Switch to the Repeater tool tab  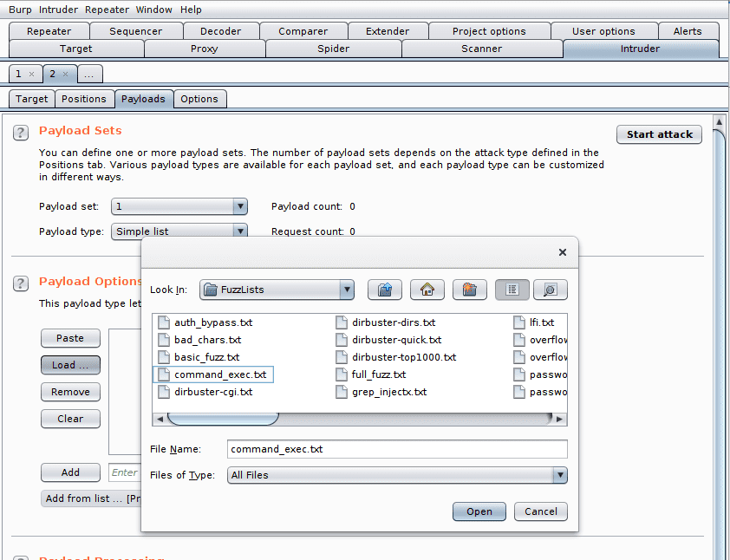pos(49,31)
